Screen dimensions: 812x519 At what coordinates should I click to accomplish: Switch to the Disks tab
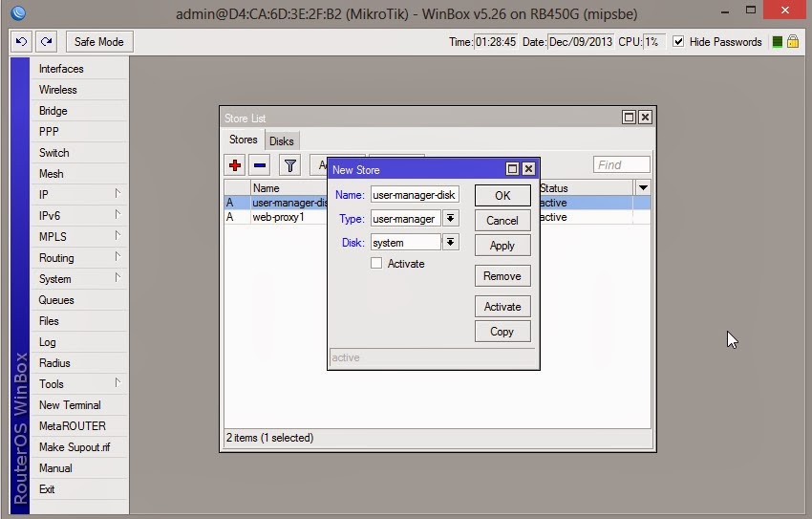(282, 141)
